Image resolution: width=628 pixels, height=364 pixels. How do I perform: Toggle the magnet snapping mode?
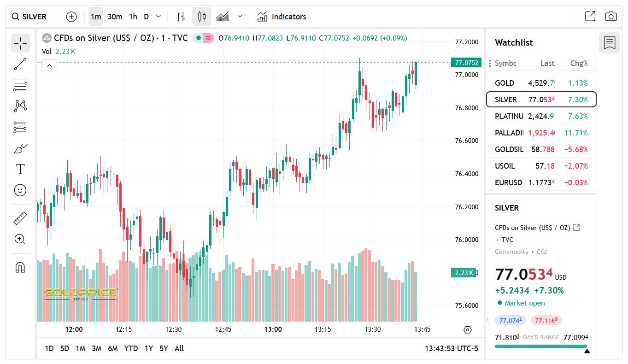pos(20,267)
